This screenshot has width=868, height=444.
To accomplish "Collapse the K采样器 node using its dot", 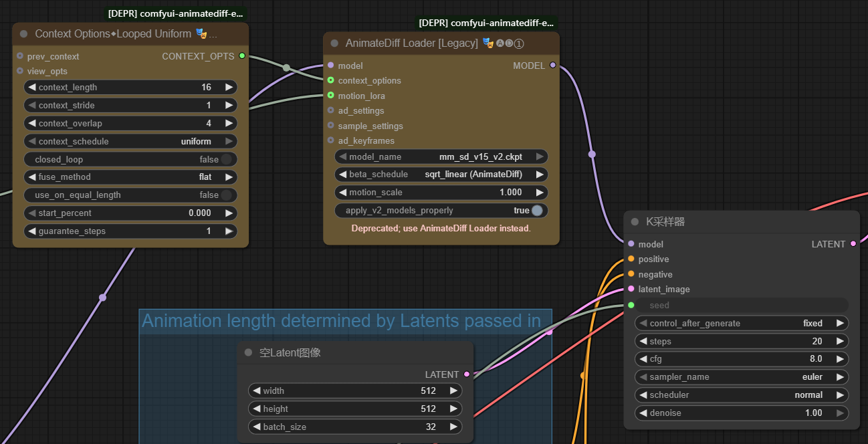I will click(x=635, y=222).
